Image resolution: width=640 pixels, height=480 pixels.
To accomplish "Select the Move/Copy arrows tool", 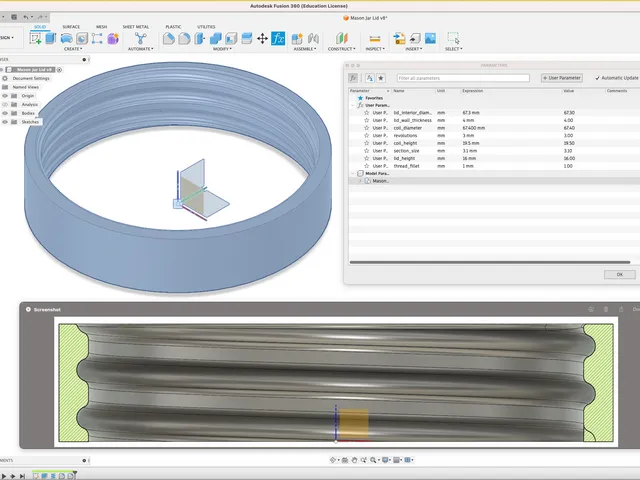I will click(262, 38).
